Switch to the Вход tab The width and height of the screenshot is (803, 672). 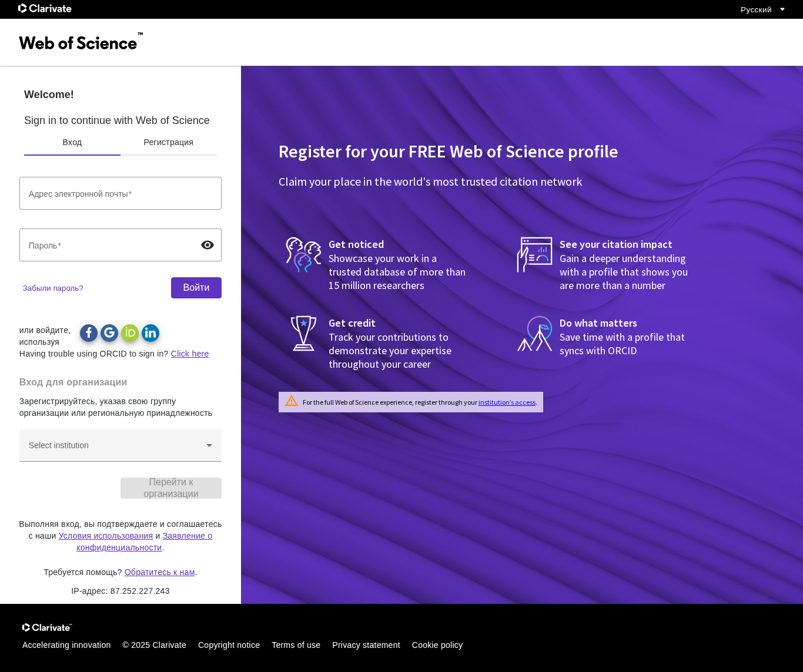pos(72,142)
